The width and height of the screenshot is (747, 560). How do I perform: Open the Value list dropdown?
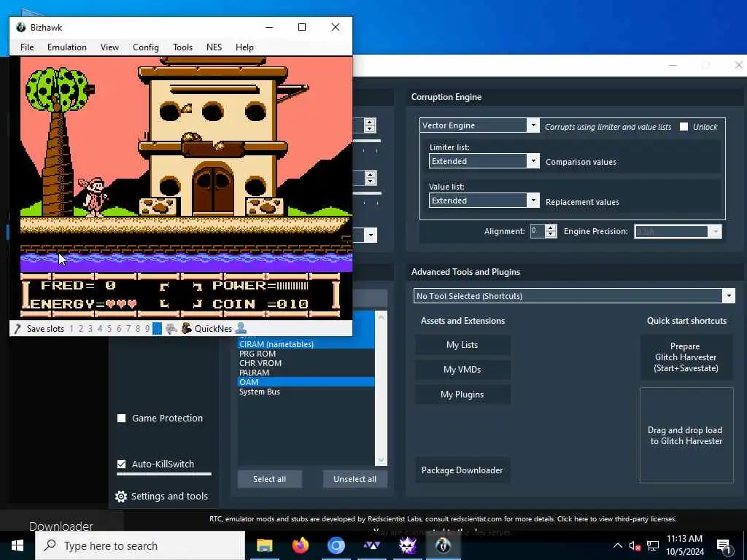coord(533,201)
